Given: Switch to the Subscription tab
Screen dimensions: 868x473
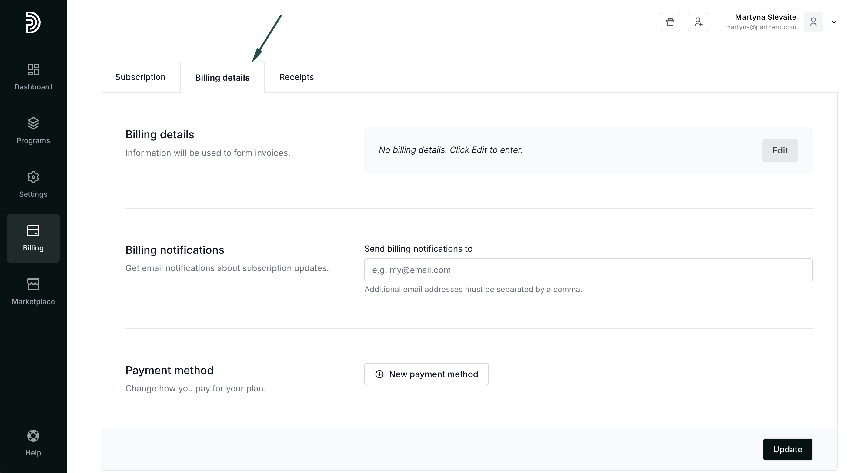Looking at the screenshot, I should tap(140, 77).
